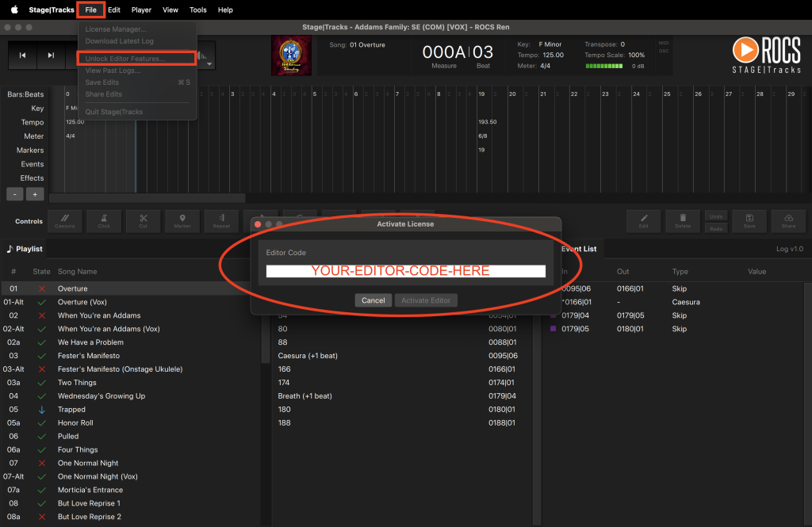
Task: Add a Marker with the pin icon
Action: click(x=182, y=221)
